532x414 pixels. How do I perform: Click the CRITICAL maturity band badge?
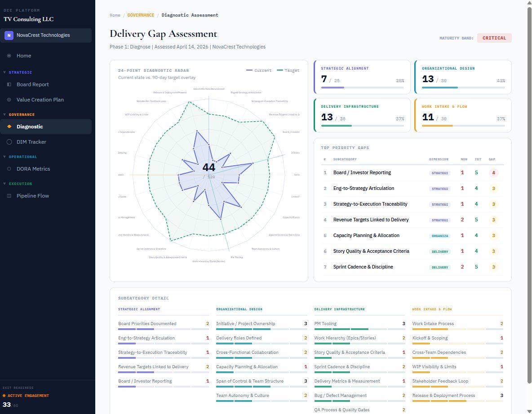coord(494,38)
